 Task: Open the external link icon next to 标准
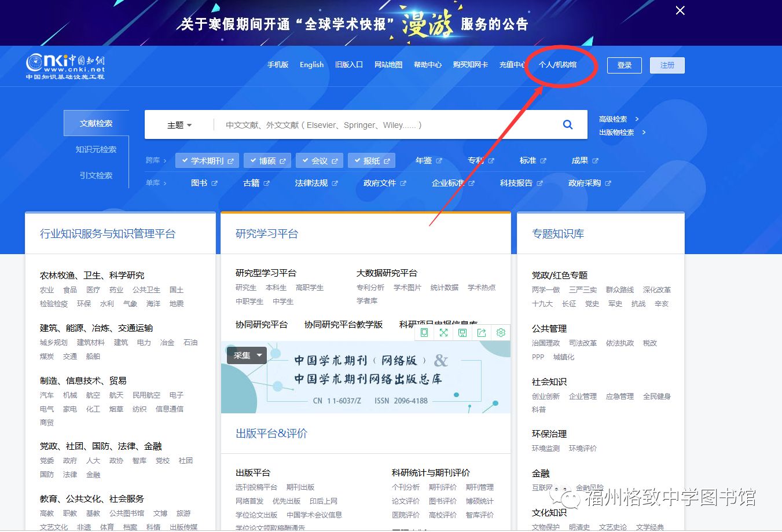543,160
